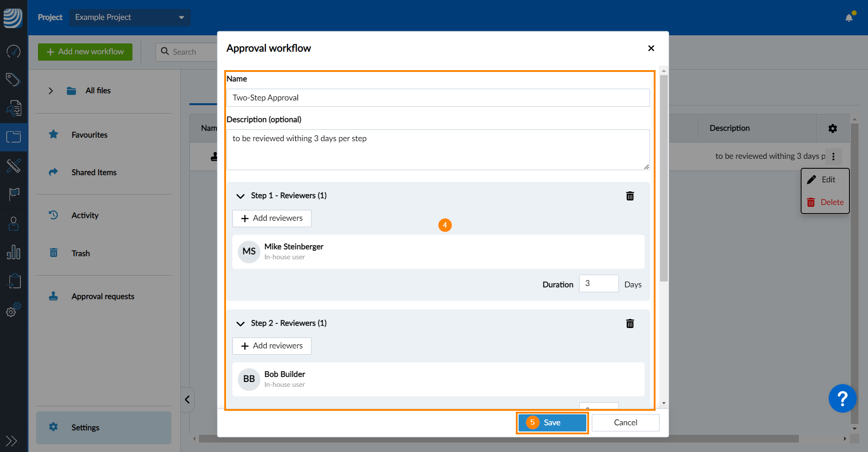
Task: Open workflow row three-dot menu
Action: (833, 156)
